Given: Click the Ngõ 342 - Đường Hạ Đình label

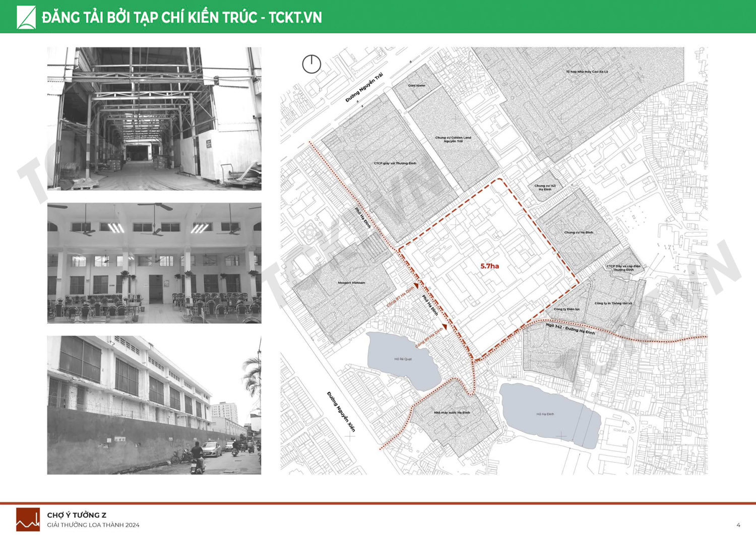Looking at the screenshot, I should pyautogui.click(x=570, y=329).
